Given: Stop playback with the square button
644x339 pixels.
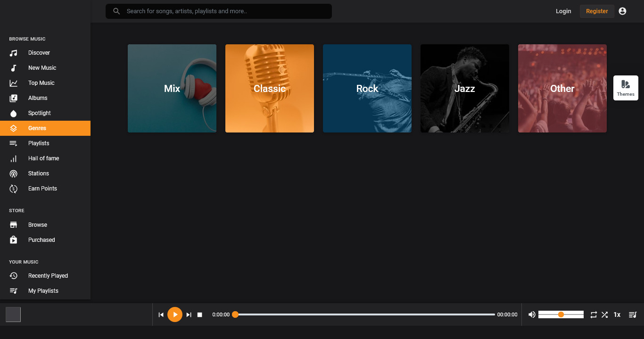Looking at the screenshot, I should (x=200, y=314).
